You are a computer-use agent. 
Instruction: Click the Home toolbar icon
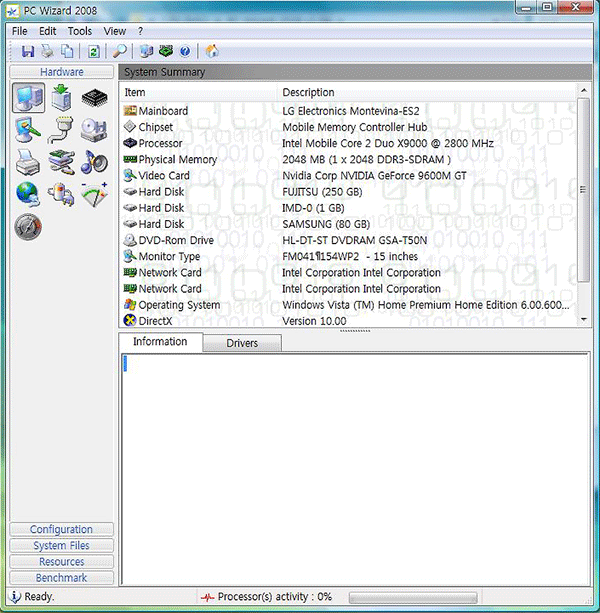click(x=211, y=51)
